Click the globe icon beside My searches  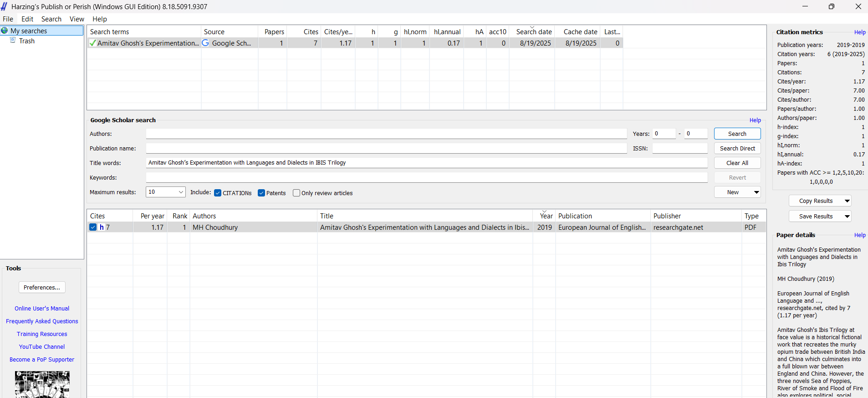[x=5, y=31]
